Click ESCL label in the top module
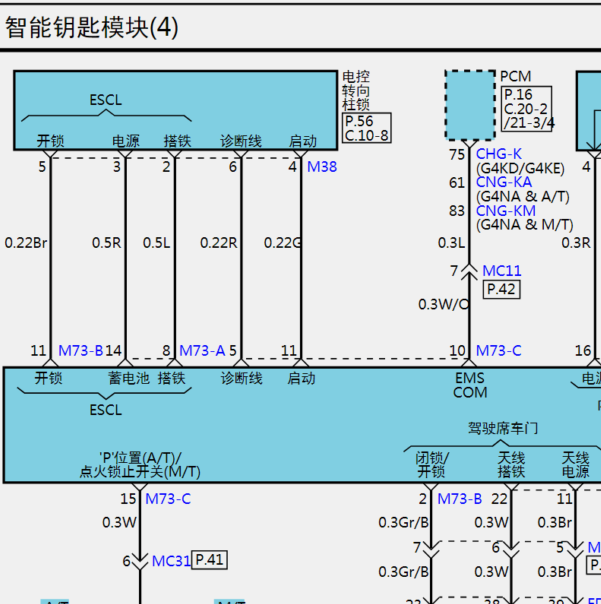Viewport: 601px width, 604px height. coord(106,100)
